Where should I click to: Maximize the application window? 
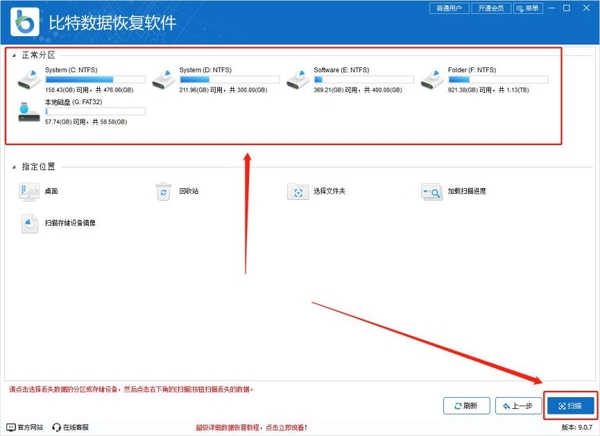567,8
